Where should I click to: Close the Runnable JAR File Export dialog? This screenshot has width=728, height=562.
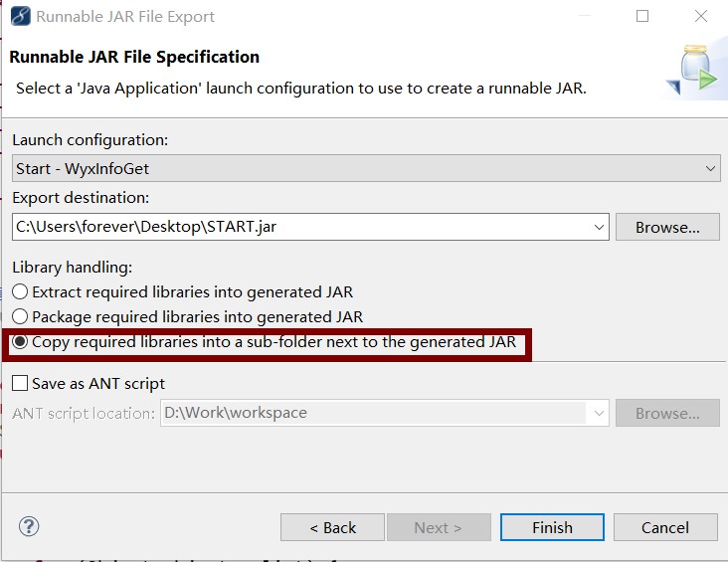click(x=700, y=16)
